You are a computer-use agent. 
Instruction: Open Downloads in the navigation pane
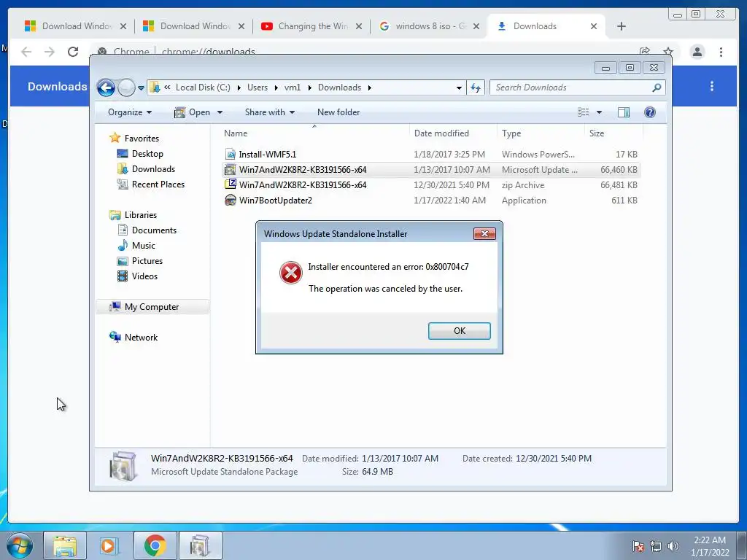(x=153, y=169)
